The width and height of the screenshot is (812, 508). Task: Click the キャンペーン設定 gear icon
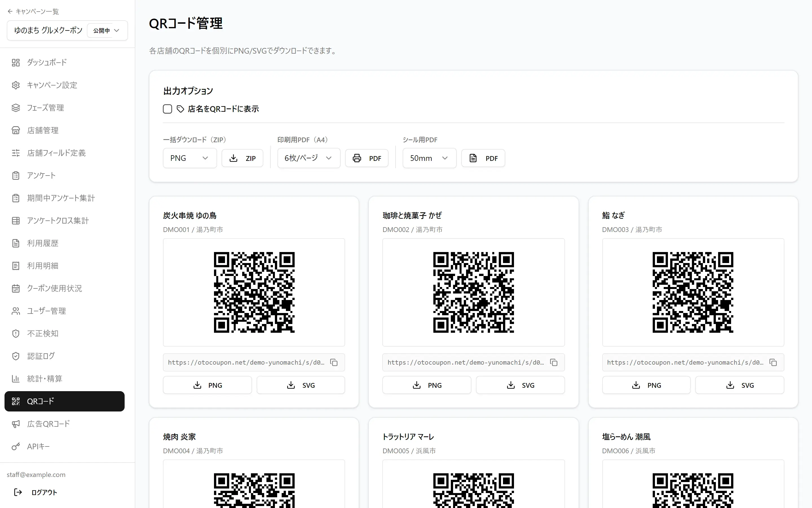16,85
